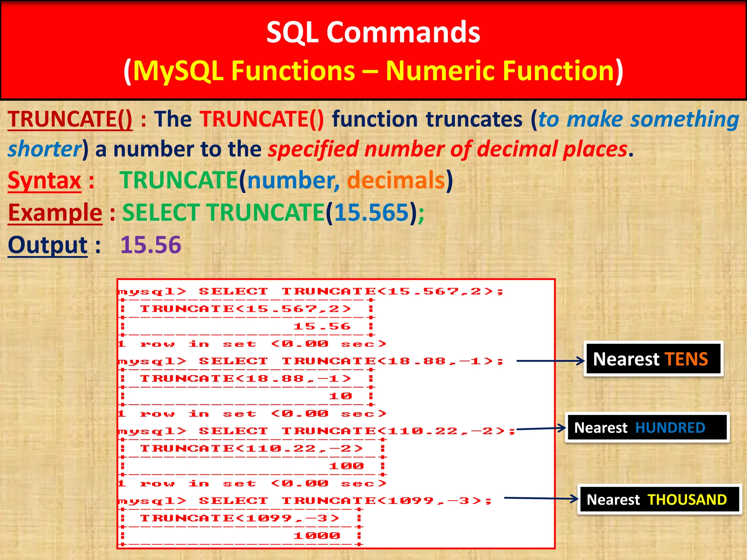
Task: Click the 'Nearest THOUSAND' callout box
Action: (659, 499)
